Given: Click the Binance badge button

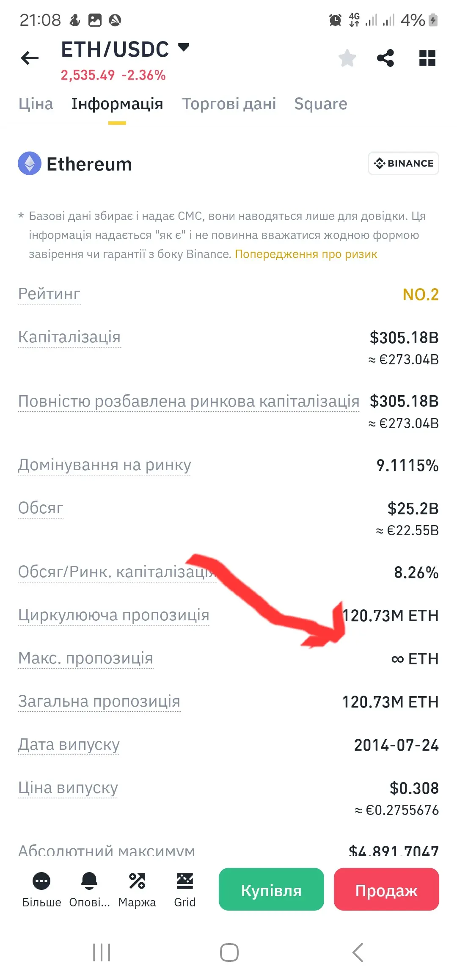Looking at the screenshot, I should tap(403, 163).
